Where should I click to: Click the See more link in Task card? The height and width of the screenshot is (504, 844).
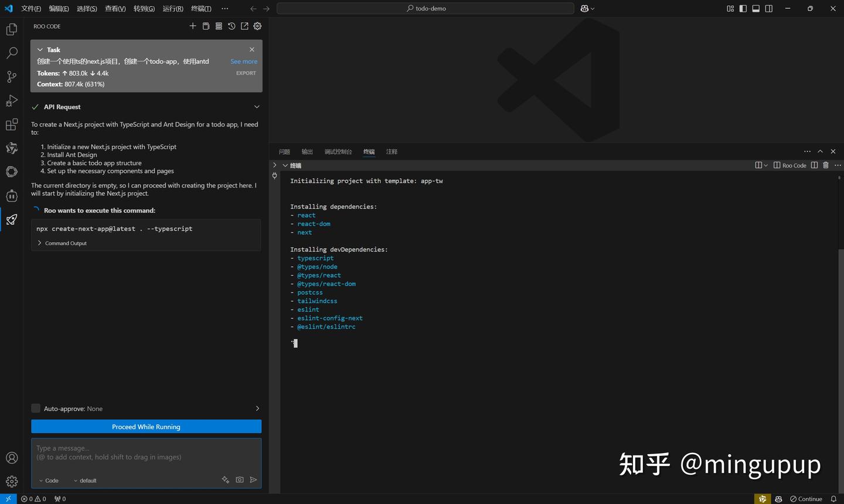point(244,61)
